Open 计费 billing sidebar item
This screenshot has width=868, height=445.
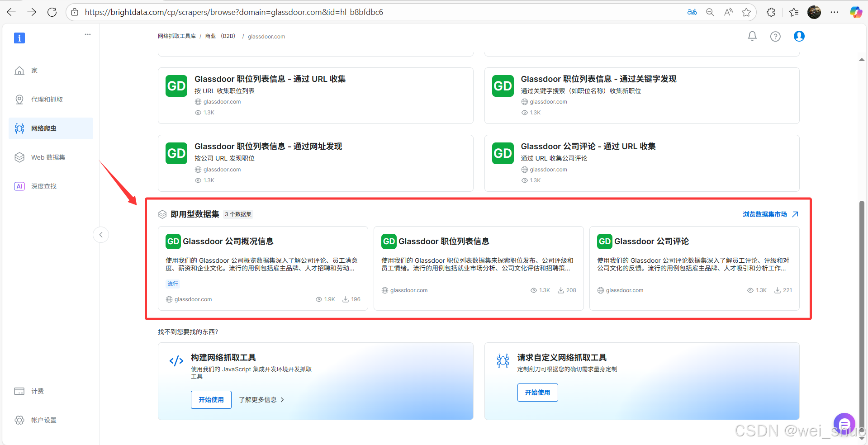coord(51,391)
